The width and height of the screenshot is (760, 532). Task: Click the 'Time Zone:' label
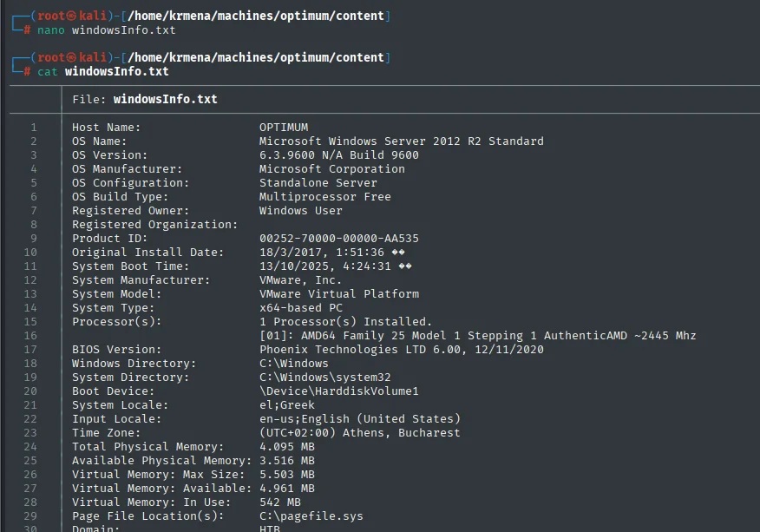click(x=106, y=433)
